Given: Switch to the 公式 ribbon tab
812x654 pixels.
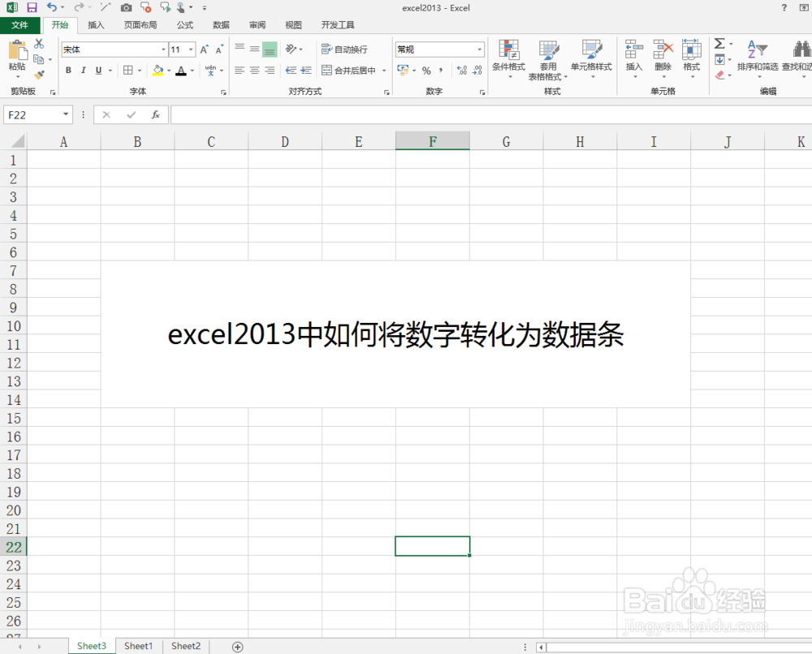Looking at the screenshot, I should [x=184, y=25].
